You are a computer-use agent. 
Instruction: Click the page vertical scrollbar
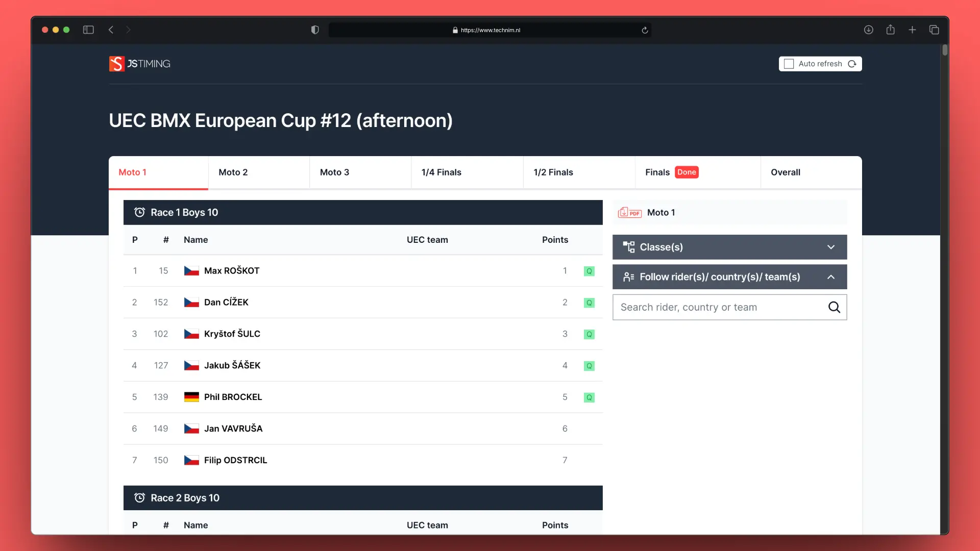[945, 50]
